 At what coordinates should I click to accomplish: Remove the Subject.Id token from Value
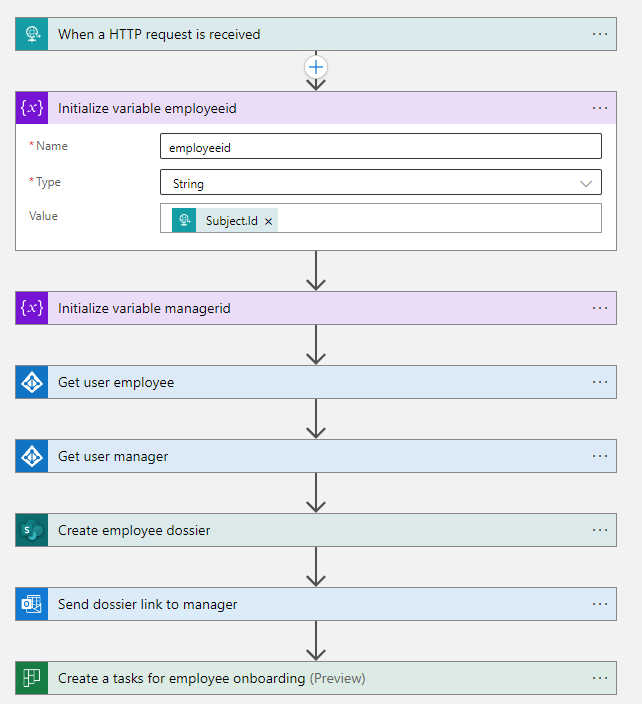(x=268, y=221)
